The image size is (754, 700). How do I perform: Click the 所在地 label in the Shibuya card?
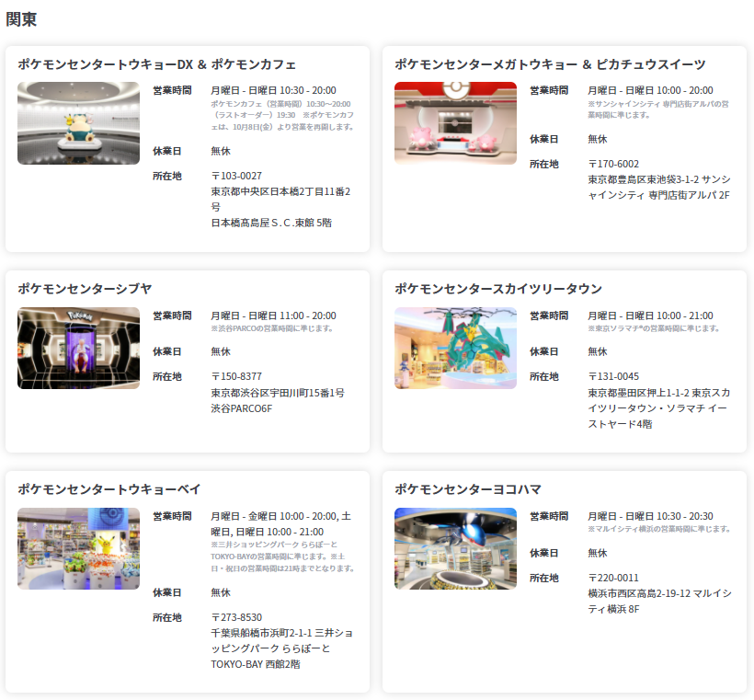tap(167, 377)
